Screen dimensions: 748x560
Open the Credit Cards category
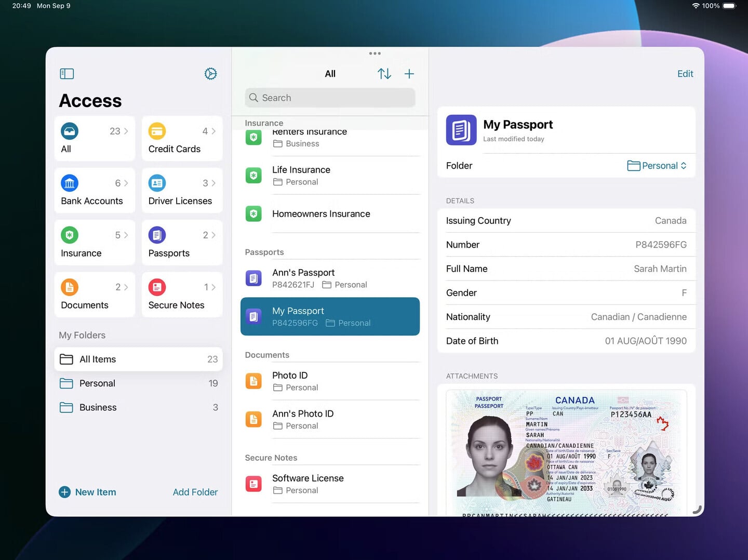tap(174, 139)
